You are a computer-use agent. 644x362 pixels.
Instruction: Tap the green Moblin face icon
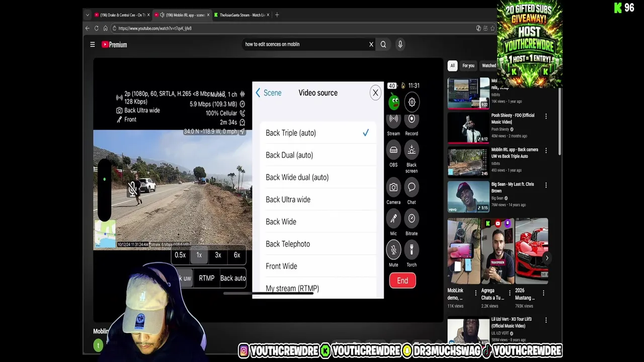(394, 102)
